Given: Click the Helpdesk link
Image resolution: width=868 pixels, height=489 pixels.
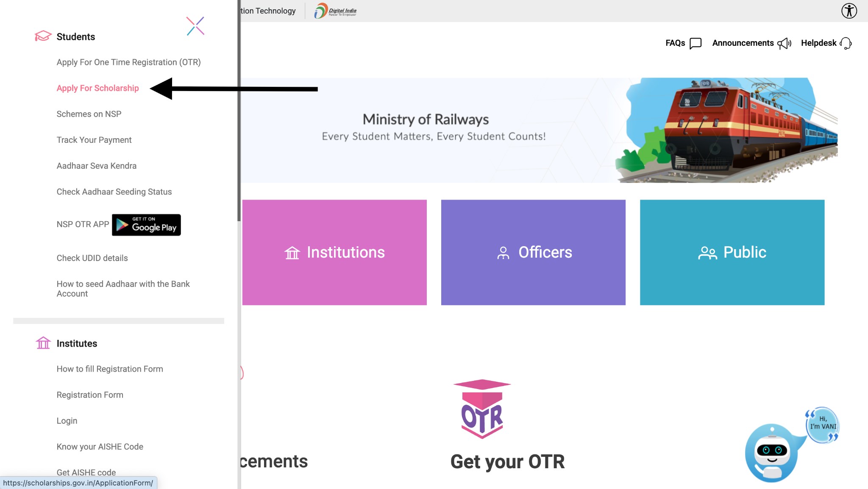Looking at the screenshot, I should 818,43.
